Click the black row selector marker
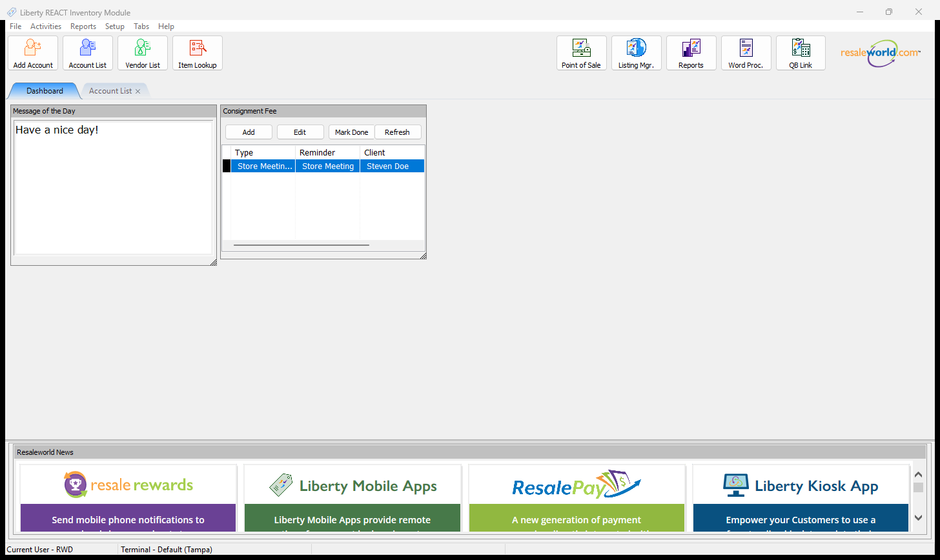Screen dimensions: 940x560 click(227, 166)
